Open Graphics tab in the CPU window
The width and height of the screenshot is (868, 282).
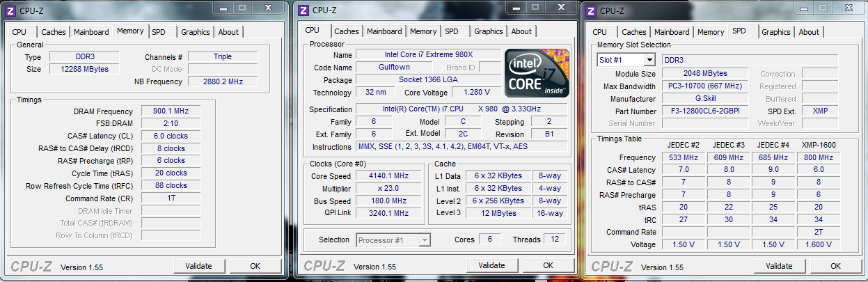click(489, 31)
